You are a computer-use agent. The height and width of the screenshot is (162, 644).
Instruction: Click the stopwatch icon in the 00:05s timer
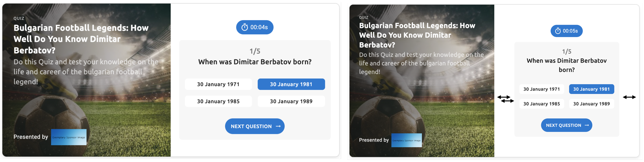558,31
